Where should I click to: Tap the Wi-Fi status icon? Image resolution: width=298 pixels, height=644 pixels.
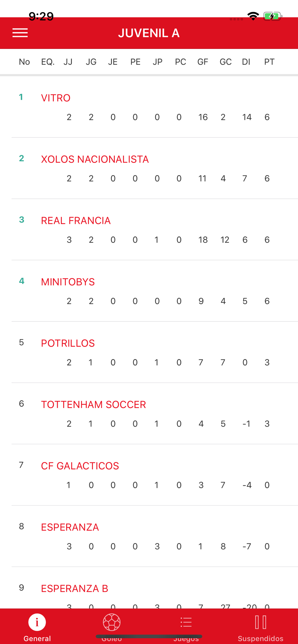pos(253,16)
